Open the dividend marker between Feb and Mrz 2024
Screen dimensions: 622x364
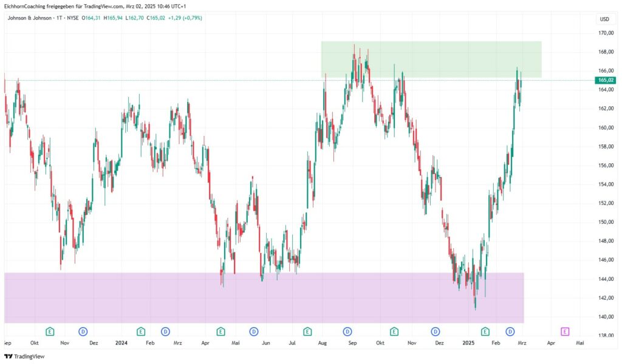tap(165, 331)
